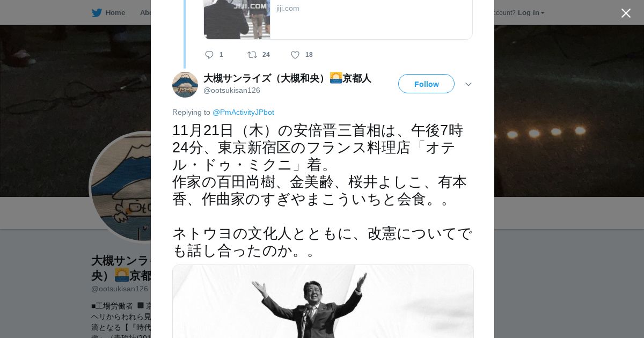644x338 pixels.
Task: Close the tweet overlay with the X icon
Action: coord(626,13)
